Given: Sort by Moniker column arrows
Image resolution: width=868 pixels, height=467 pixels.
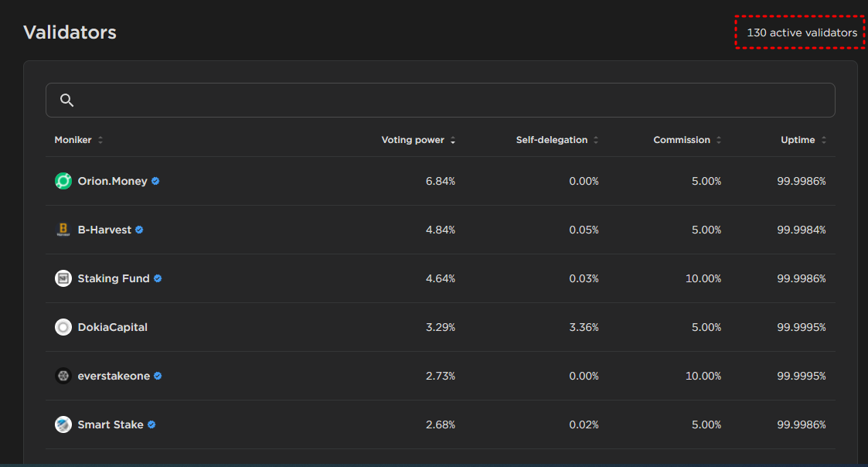Looking at the screenshot, I should coord(100,140).
